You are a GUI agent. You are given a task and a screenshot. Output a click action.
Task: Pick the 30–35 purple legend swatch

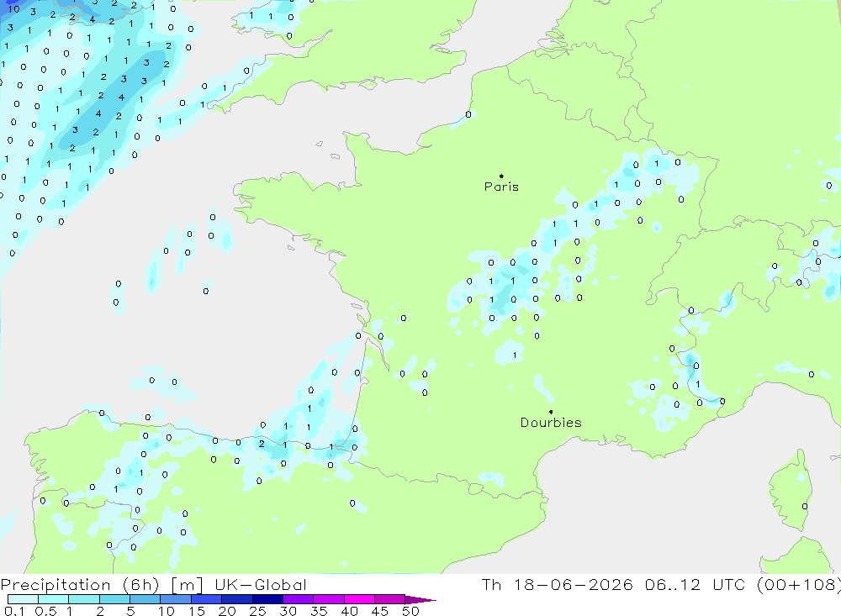point(299,599)
